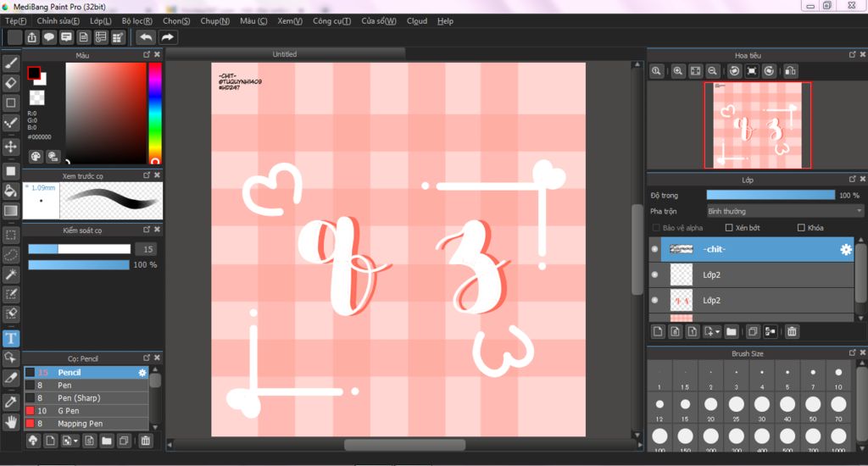Click the Undo arrow
The image size is (868, 466).
pyautogui.click(x=146, y=37)
